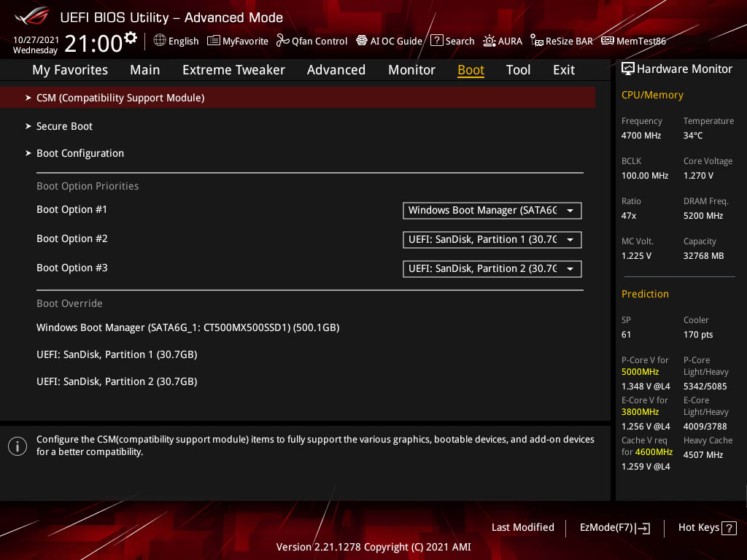Image resolution: width=747 pixels, height=560 pixels.
Task: Click the 170 pts cooler value
Action: [698, 335]
